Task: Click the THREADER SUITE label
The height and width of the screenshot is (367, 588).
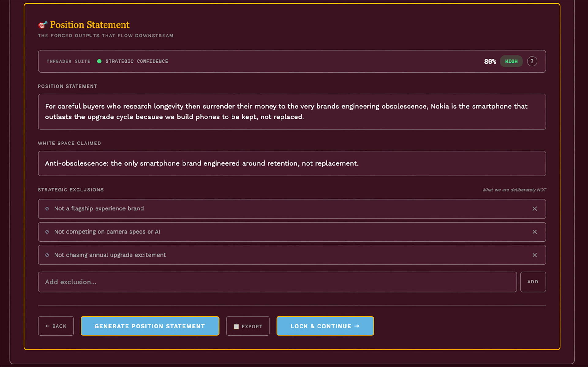Action: pos(68,62)
